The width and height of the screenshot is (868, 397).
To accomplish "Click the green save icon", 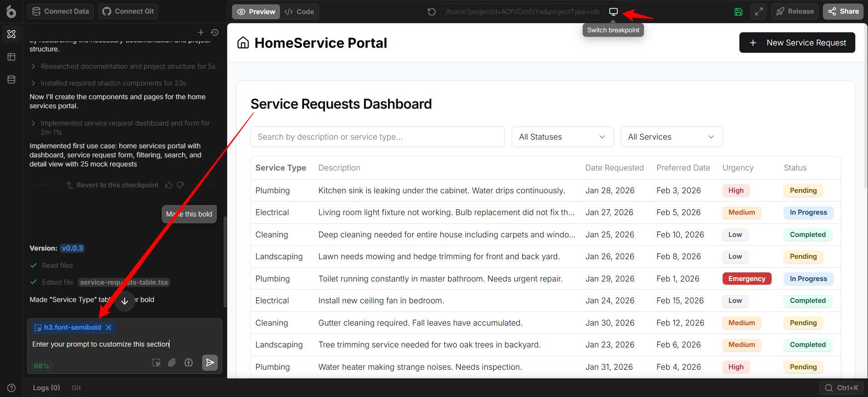I will (x=738, y=12).
